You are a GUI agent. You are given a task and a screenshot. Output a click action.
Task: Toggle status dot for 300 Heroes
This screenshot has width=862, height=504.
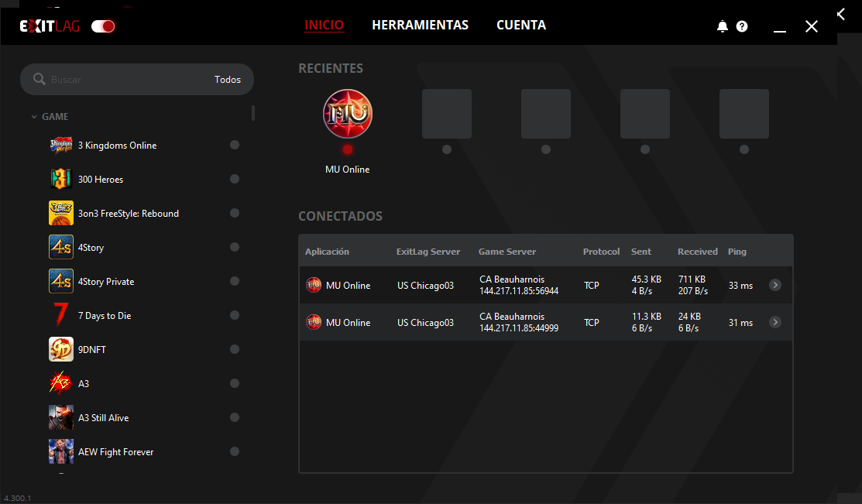[x=235, y=179]
